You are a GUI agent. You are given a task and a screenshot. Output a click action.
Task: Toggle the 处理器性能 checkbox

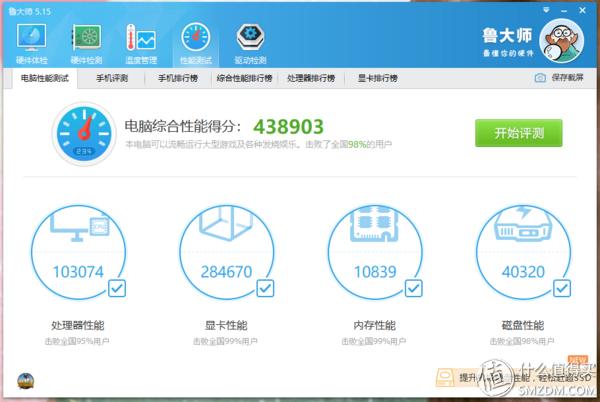pyautogui.click(x=117, y=288)
